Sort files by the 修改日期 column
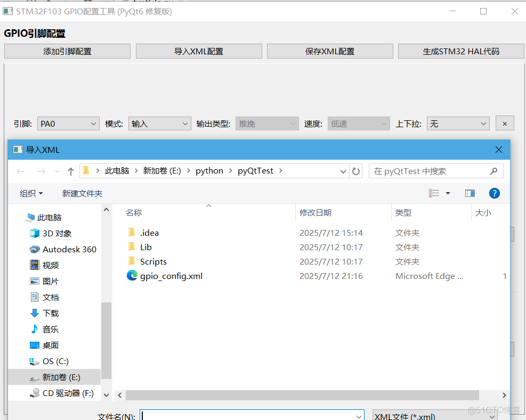Image resolution: width=526 pixels, height=420 pixels. (317, 212)
